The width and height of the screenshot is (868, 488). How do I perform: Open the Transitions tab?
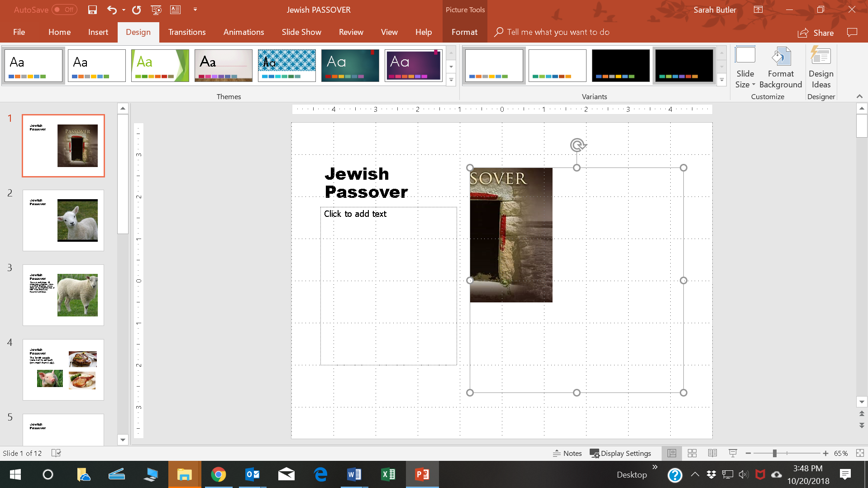[187, 32]
